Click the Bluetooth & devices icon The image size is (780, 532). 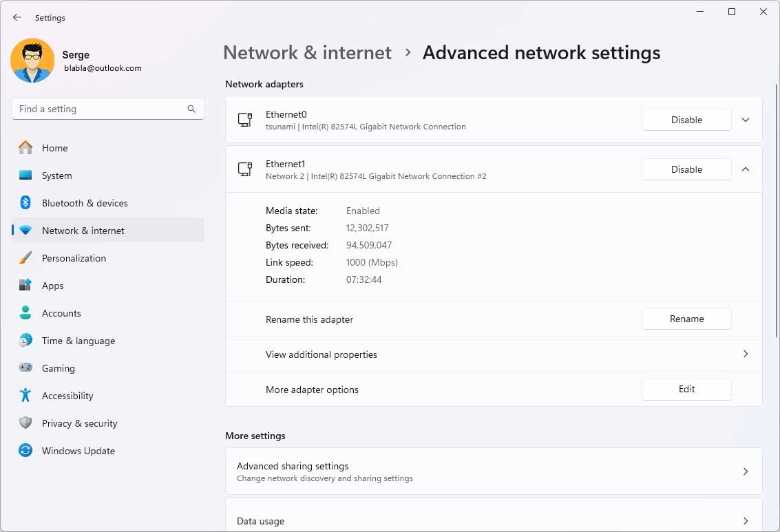coord(25,203)
